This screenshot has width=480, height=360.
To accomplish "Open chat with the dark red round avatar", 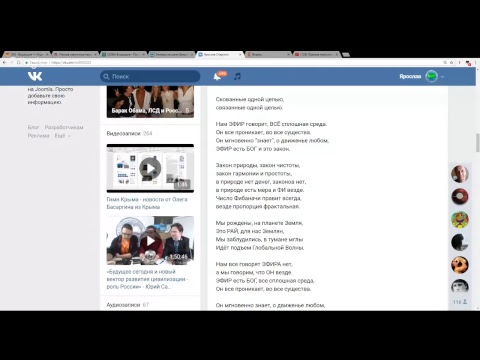I will tap(460, 197).
